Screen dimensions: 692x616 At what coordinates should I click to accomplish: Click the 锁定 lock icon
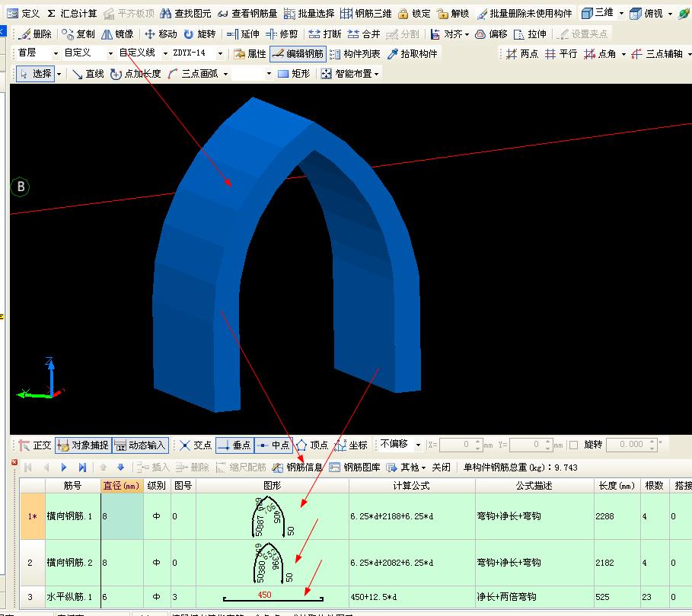[x=414, y=13]
